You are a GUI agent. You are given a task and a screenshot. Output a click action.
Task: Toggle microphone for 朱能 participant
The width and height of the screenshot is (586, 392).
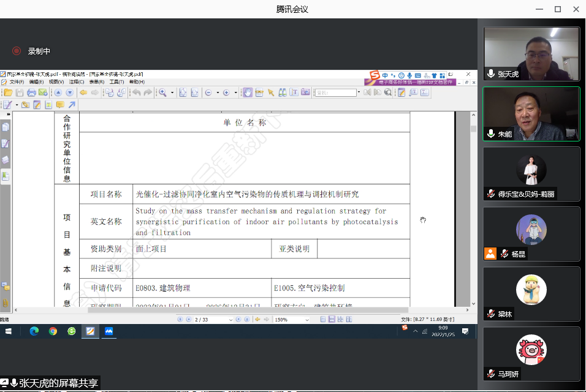(491, 134)
